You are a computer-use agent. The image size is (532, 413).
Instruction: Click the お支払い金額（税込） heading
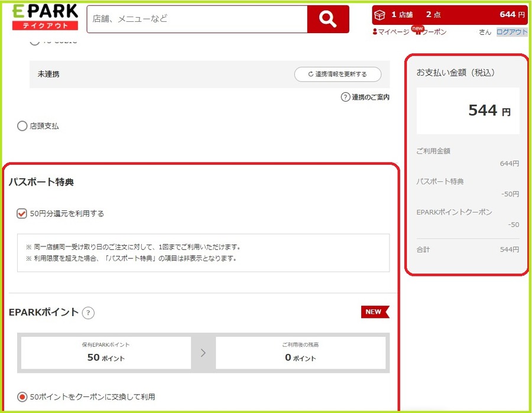[x=456, y=73]
